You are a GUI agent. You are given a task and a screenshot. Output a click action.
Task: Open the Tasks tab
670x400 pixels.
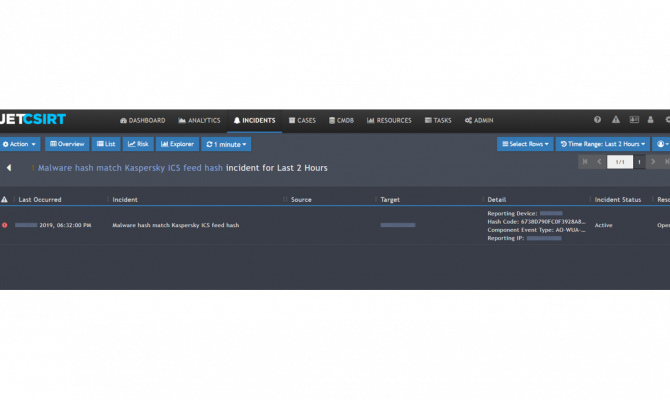point(438,121)
